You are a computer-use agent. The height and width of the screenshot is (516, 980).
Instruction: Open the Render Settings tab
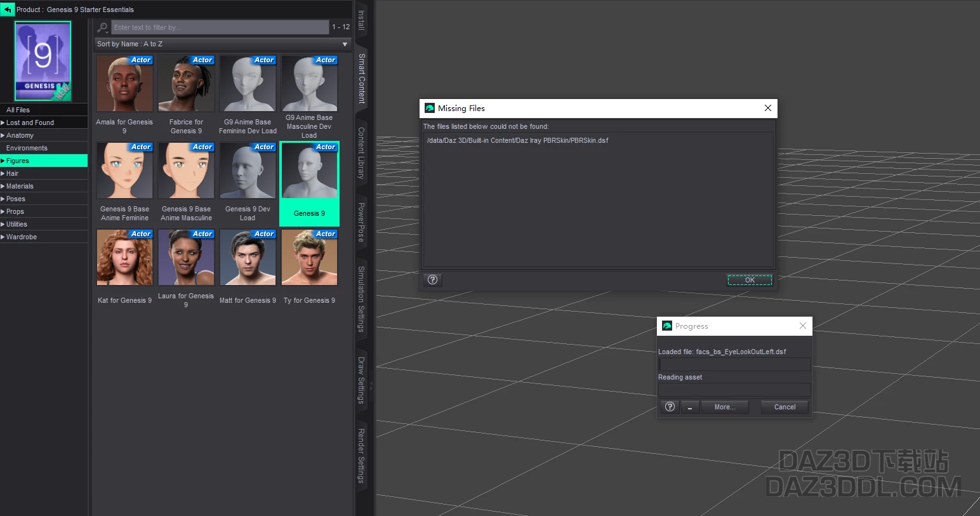[x=361, y=456]
